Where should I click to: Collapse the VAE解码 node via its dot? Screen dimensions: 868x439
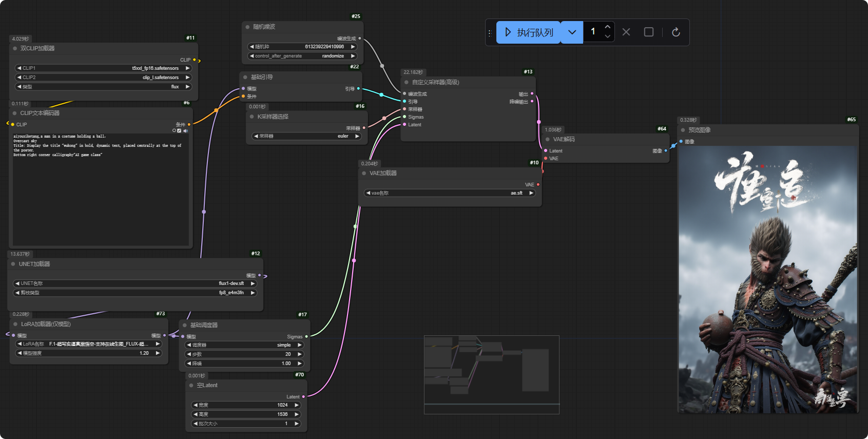(x=548, y=139)
